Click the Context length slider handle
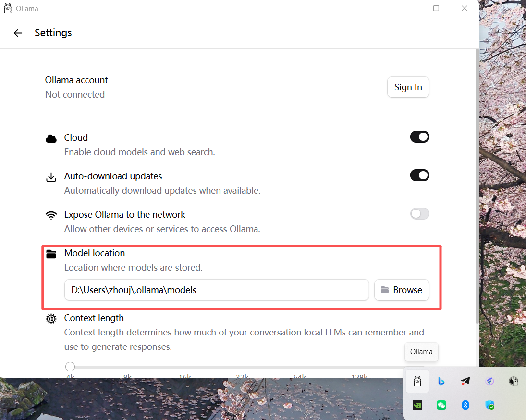Screen dimensions: 526x420 pyautogui.click(x=70, y=367)
